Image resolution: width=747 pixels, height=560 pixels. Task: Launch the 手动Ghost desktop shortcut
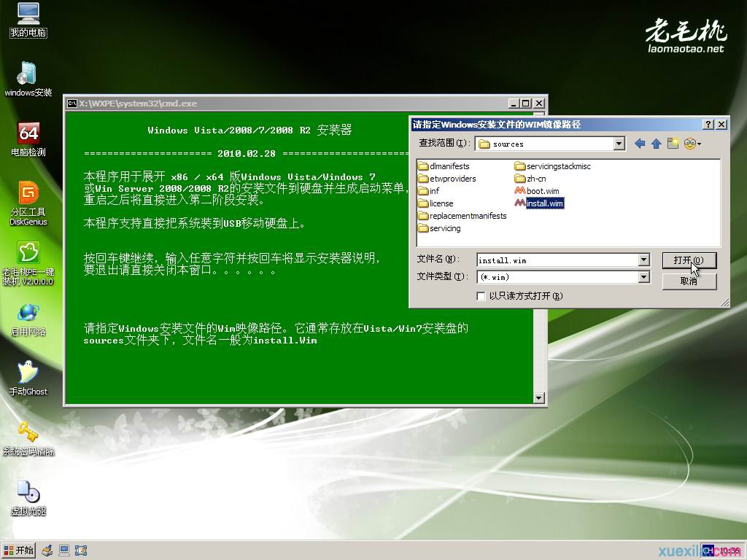pos(28,372)
